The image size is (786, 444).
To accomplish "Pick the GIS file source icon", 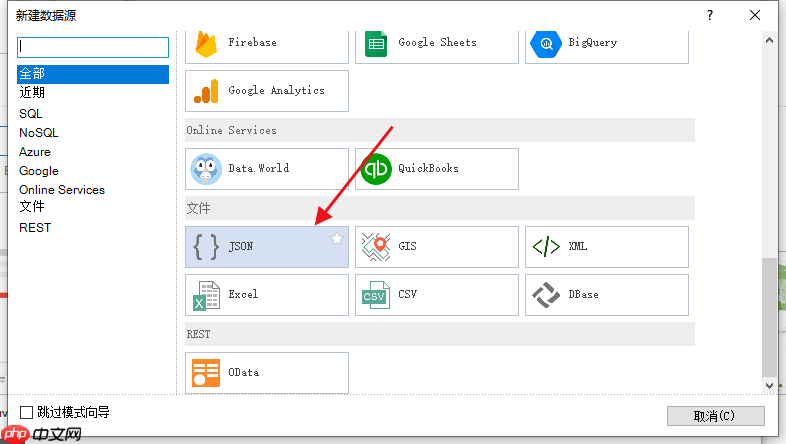I will 376,247.
